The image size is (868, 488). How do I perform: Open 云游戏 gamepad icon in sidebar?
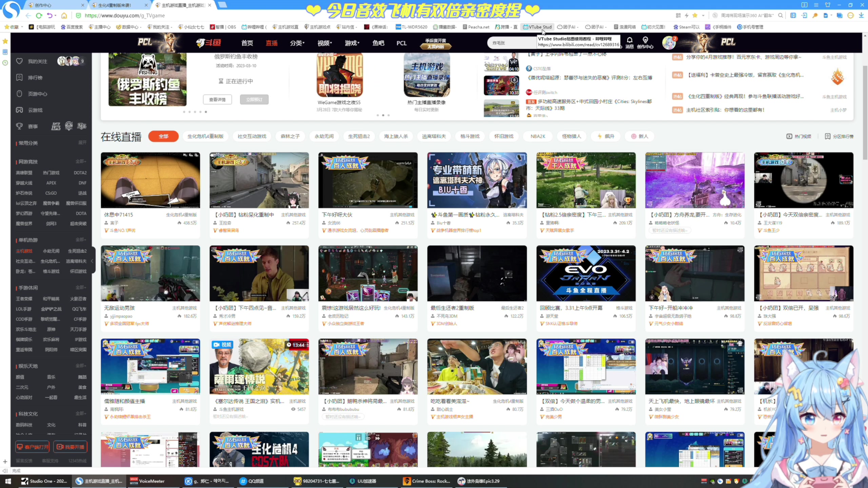pos(19,110)
